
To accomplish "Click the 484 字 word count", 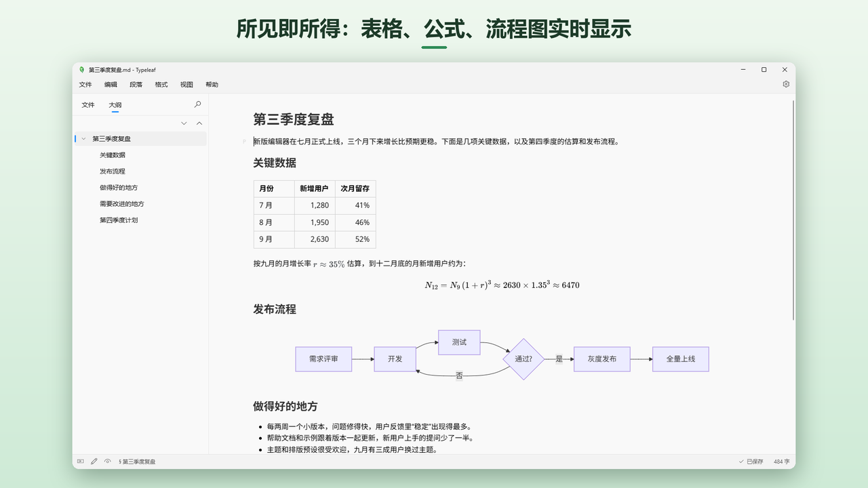I will click(x=782, y=462).
